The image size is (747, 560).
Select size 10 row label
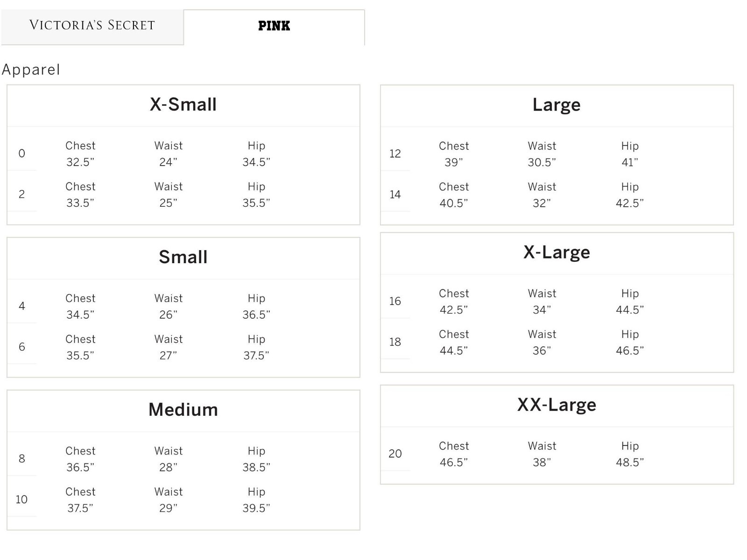(x=21, y=499)
